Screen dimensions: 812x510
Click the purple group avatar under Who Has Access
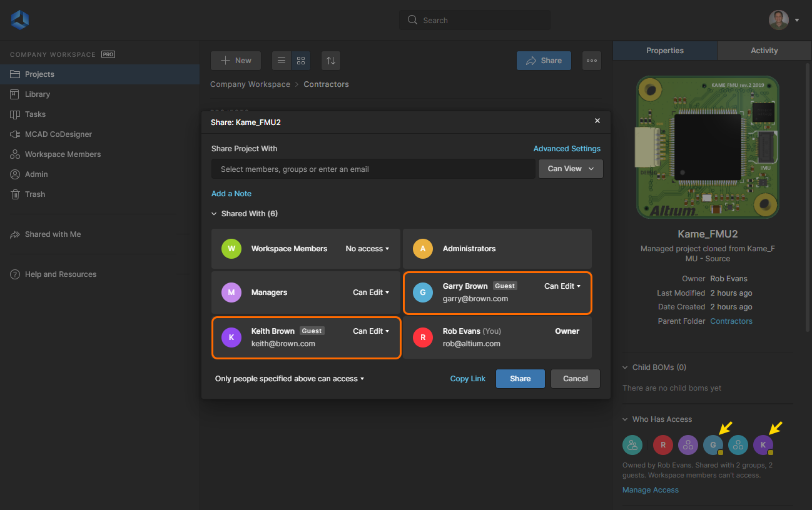[688, 445]
